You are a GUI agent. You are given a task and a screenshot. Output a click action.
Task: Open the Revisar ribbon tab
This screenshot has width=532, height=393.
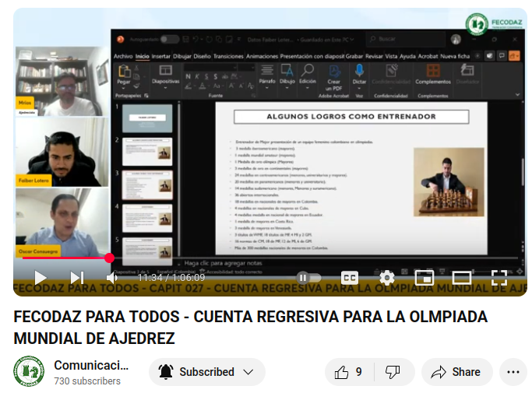click(x=374, y=56)
